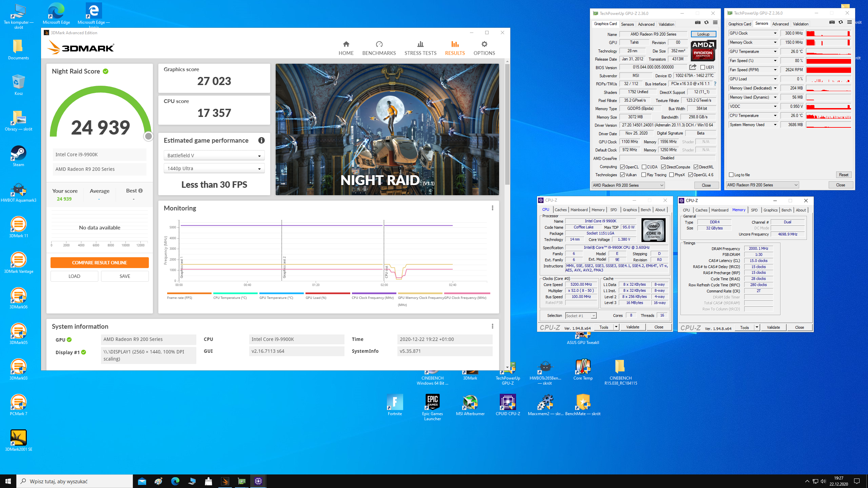Open the 3DMark Vantage desktop icon
Viewport: 868px width, 488px height.
pyautogui.click(x=18, y=263)
